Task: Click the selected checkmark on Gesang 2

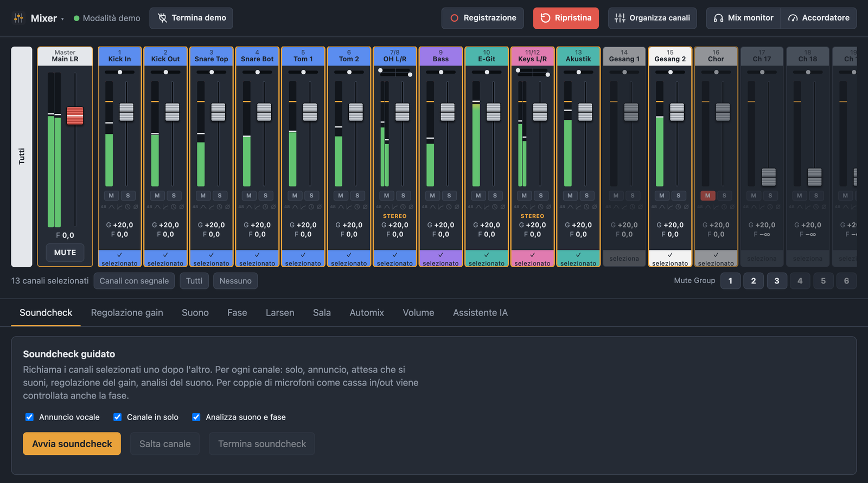Action: 670,255
